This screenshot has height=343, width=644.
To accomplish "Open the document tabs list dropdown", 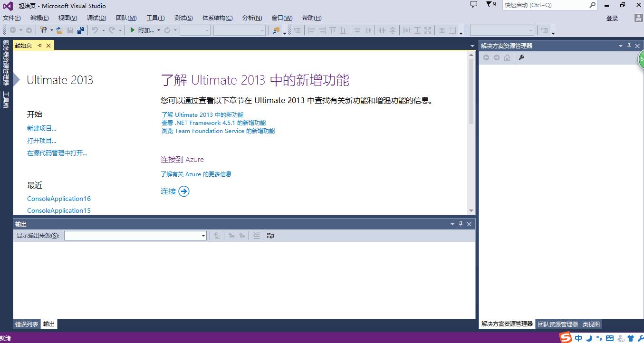I will [472, 46].
